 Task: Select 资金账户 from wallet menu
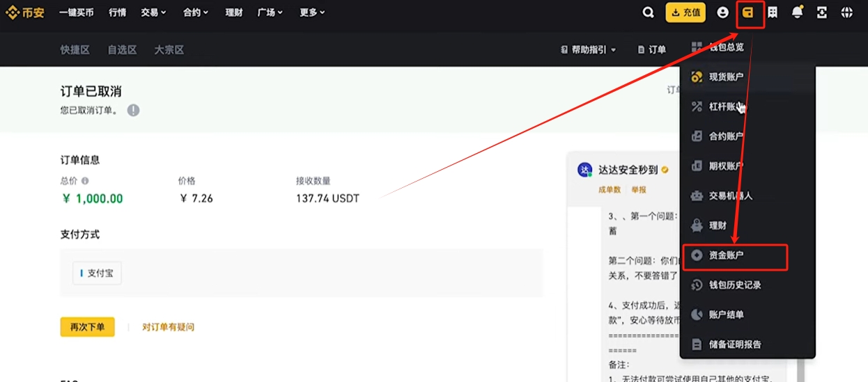[x=747, y=255]
